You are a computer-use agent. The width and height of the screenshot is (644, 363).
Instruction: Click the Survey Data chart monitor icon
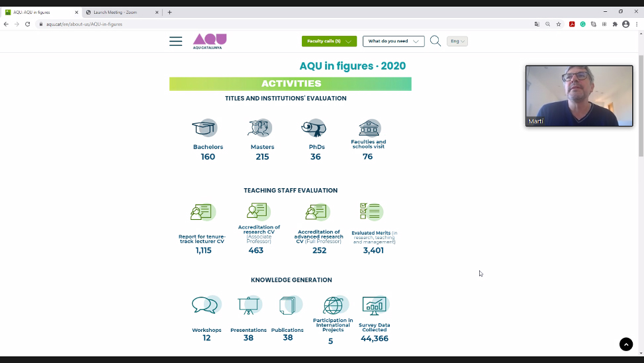point(375,305)
